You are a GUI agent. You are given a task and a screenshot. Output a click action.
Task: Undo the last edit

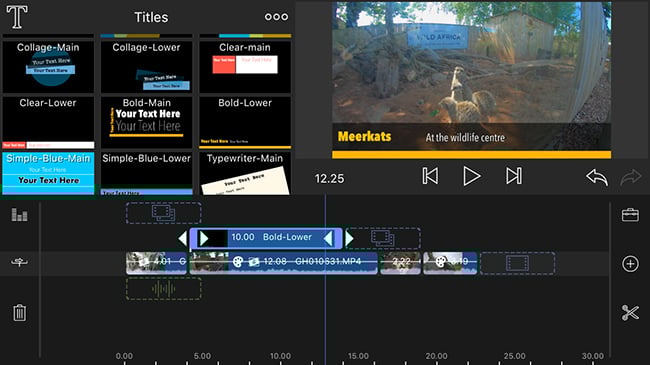pyautogui.click(x=597, y=177)
